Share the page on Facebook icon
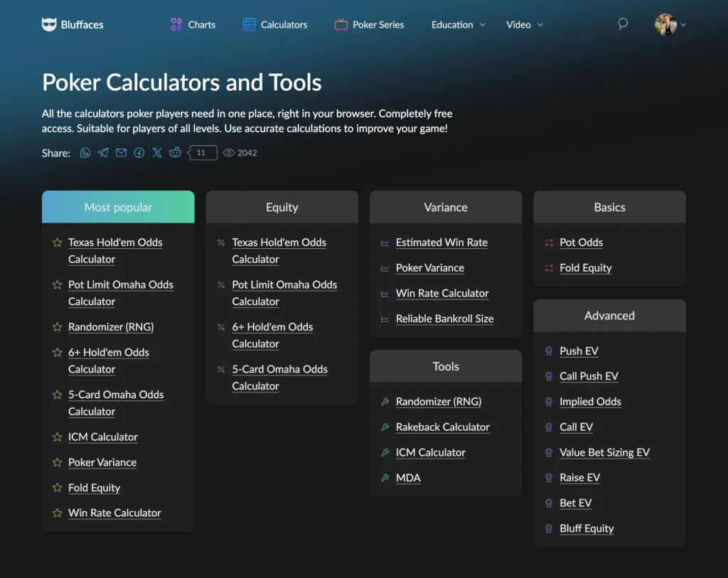The height and width of the screenshot is (578, 728). point(139,153)
